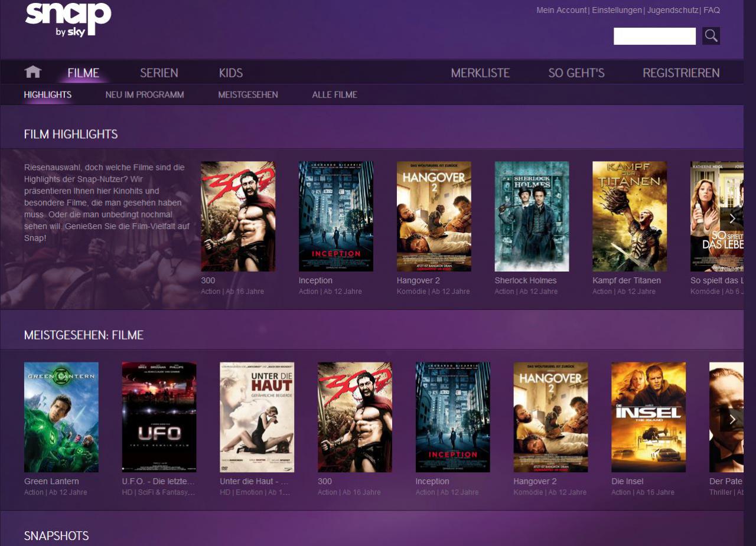Click Green Lantern title text
Image resolution: width=756 pixels, height=546 pixels.
pyautogui.click(x=51, y=481)
